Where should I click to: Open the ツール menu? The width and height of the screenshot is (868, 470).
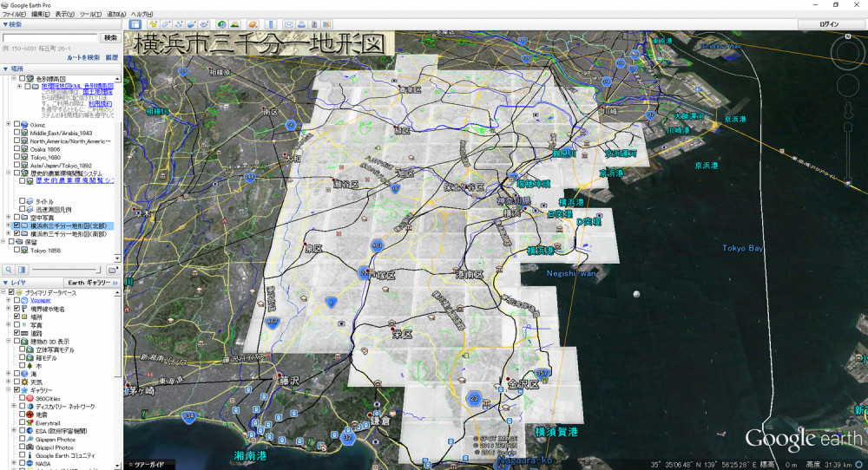pos(89,15)
